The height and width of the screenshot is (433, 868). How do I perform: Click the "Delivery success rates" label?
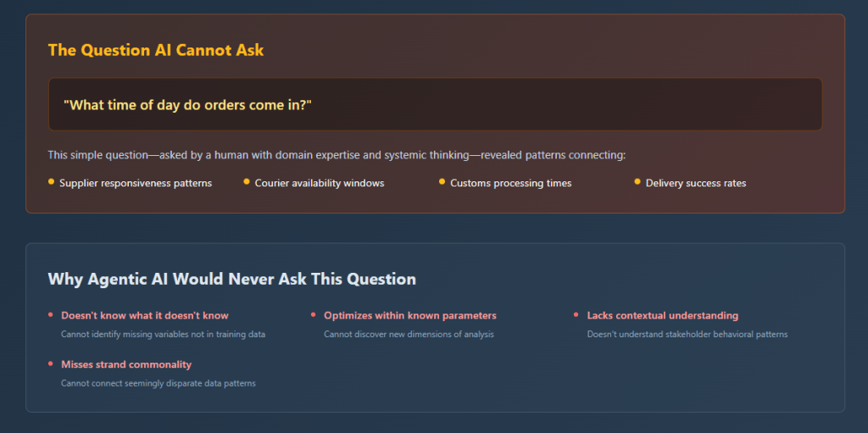tap(695, 183)
